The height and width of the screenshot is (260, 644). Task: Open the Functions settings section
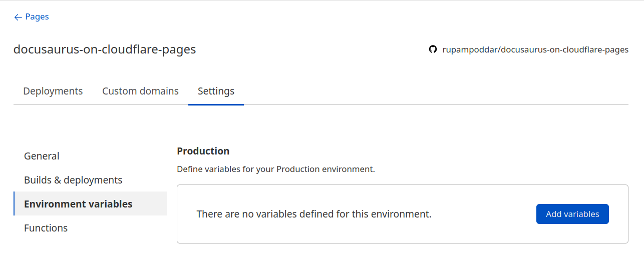point(46,228)
